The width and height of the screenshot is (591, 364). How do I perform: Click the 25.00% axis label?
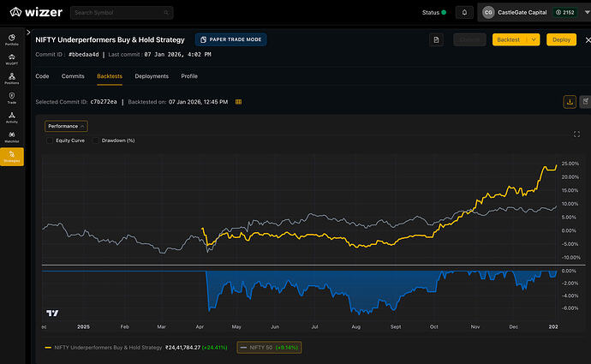[x=570, y=164]
